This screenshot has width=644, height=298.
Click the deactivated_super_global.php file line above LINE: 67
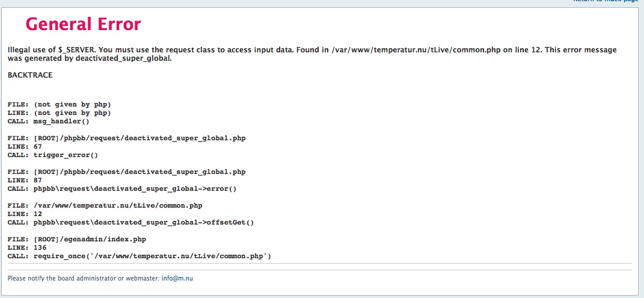(x=126, y=138)
